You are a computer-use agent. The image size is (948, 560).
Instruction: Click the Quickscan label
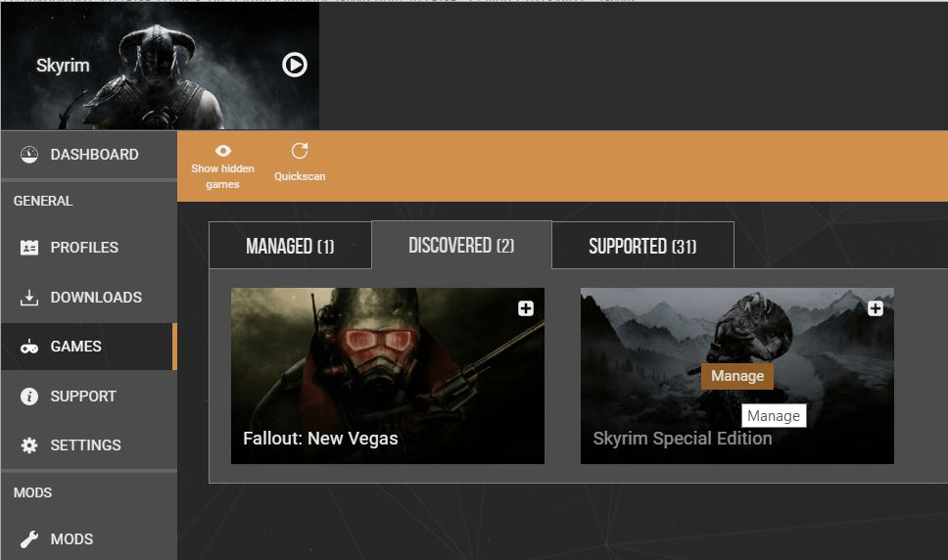(x=300, y=176)
